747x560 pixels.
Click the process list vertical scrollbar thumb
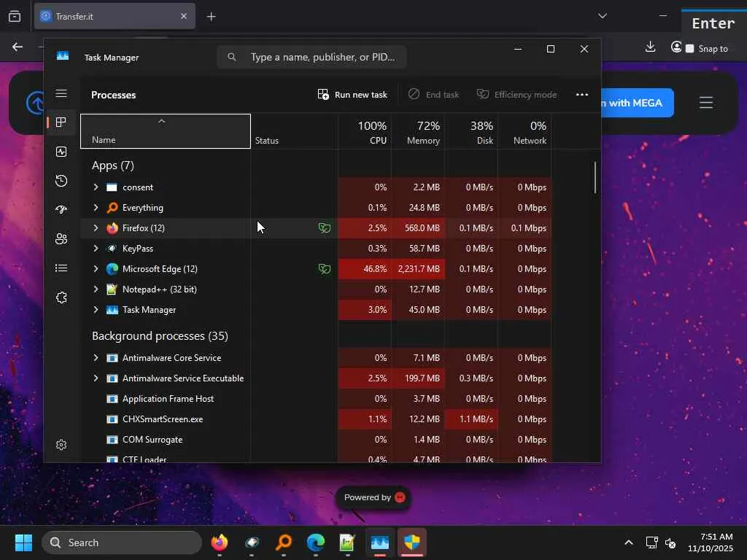595,178
